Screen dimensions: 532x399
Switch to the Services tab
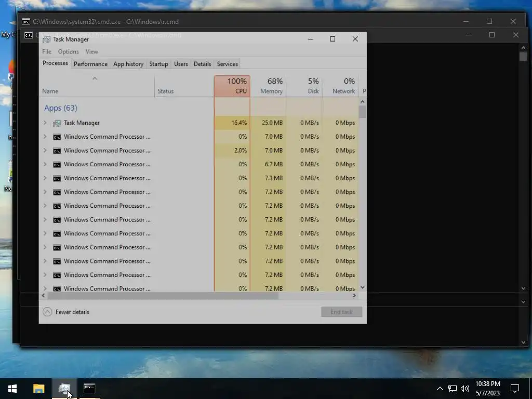tap(228, 64)
